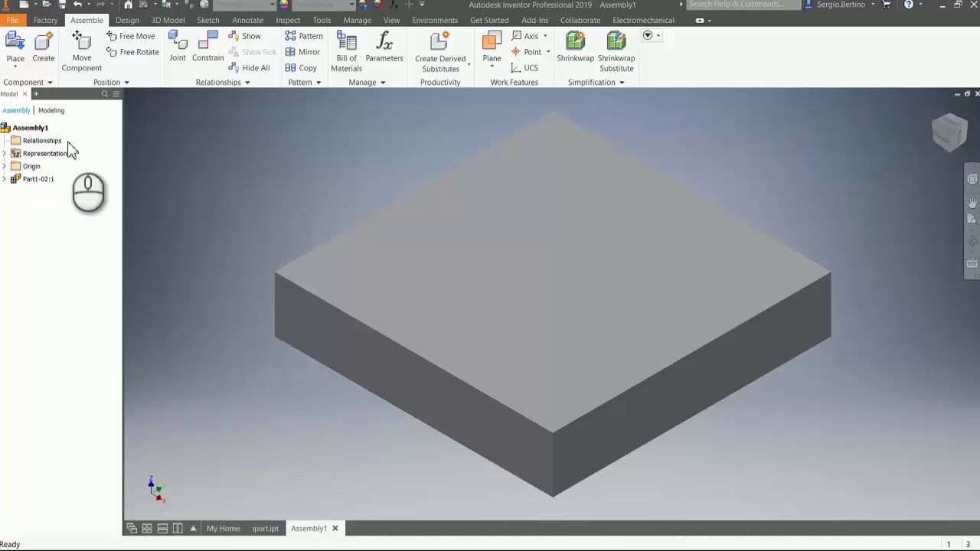Image resolution: width=980 pixels, height=551 pixels.
Task: Click the Full Navigation Wheel icon
Action: coord(972,179)
